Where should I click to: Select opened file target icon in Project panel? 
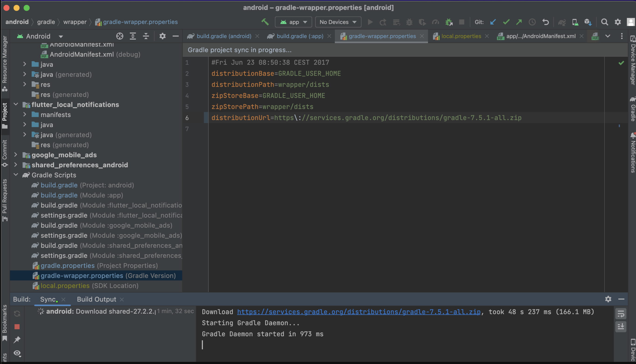[x=120, y=36]
